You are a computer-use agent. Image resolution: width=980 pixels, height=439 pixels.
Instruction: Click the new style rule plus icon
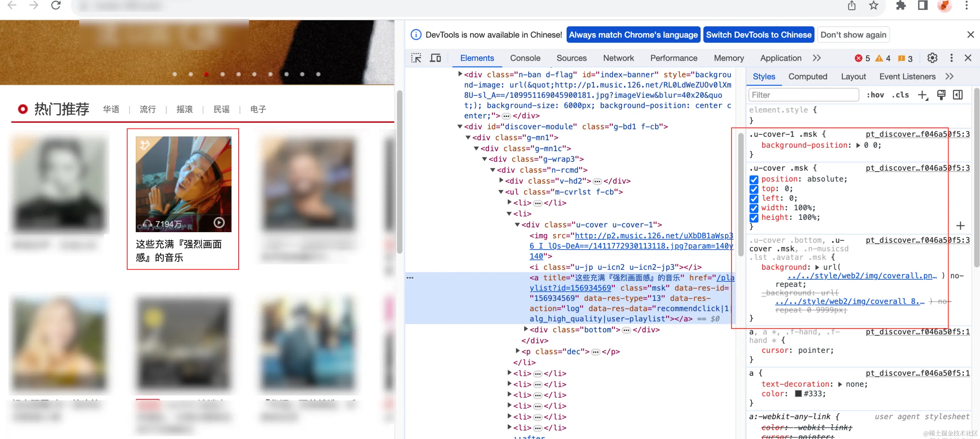pyautogui.click(x=923, y=95)
